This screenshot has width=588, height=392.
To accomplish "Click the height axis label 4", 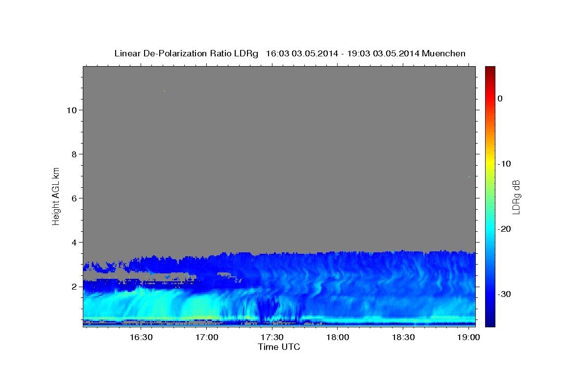I will 73,242.
